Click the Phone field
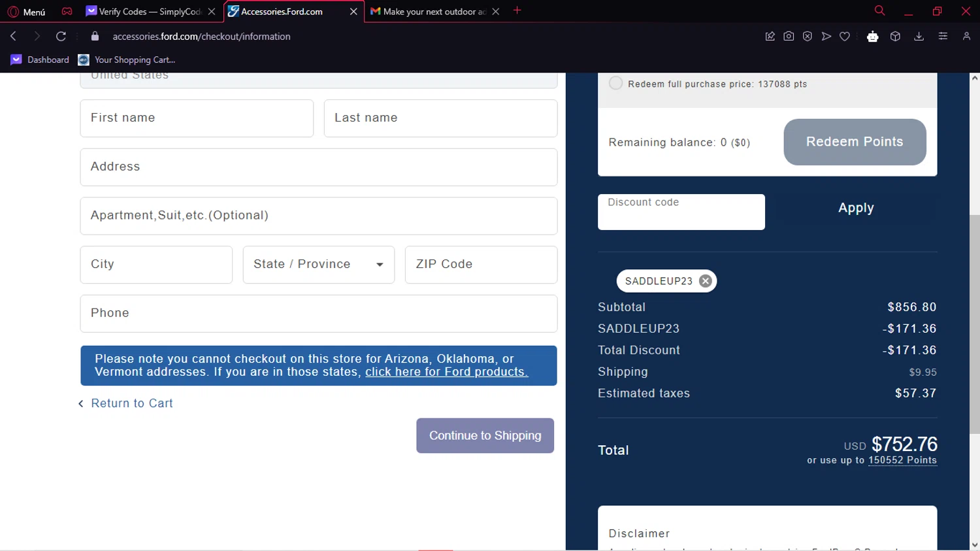 [x=319, y=314]
